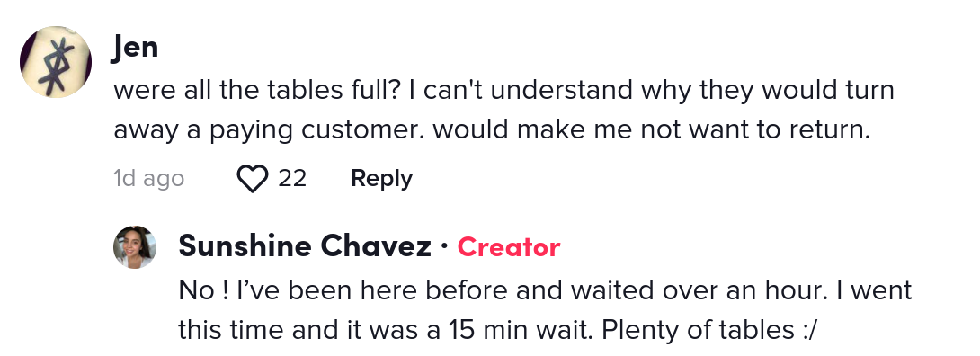Visit the Jen username profile link
Image resolution: width=980 pixels, height=356 pixels.
pos(135,48)
